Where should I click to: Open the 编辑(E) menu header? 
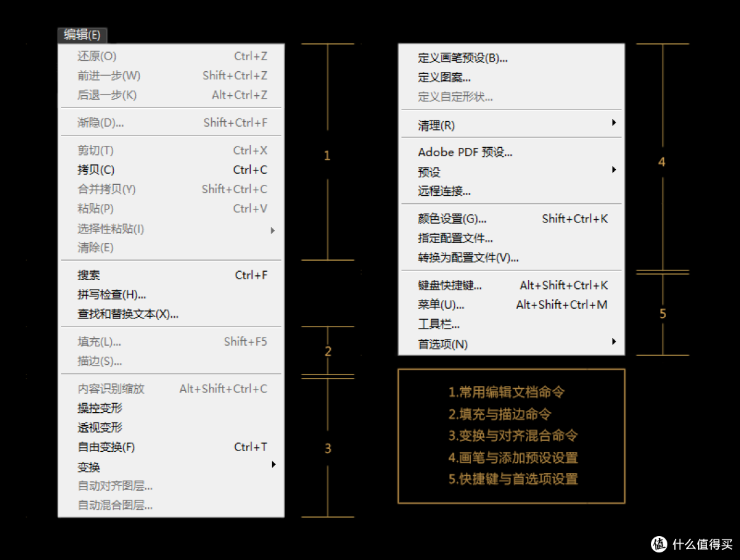82,35
